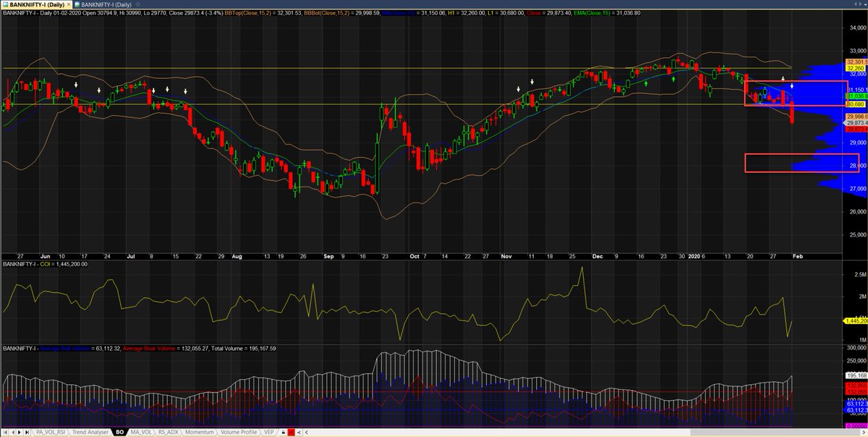Click 32,301.5 orange price axis tag
The width and height of the screenshot is (868, 437).
pyautogui.click(x=855, y=62)
